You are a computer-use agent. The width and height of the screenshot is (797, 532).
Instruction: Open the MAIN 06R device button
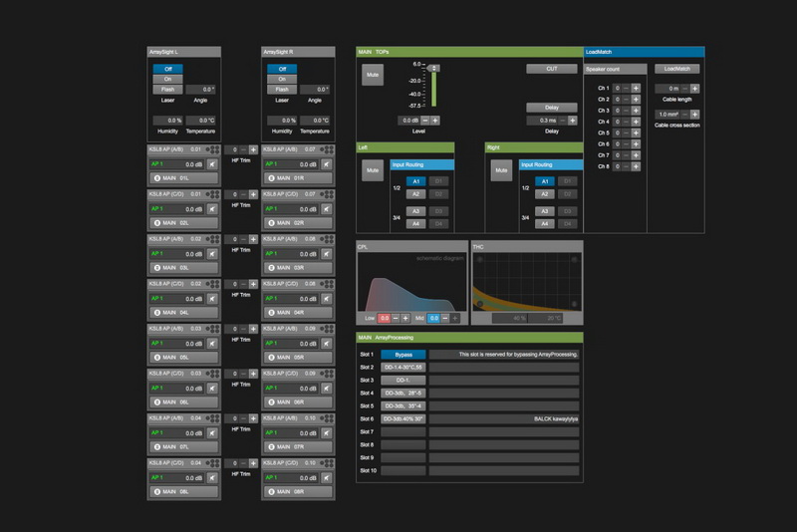[x=296, y=402]
